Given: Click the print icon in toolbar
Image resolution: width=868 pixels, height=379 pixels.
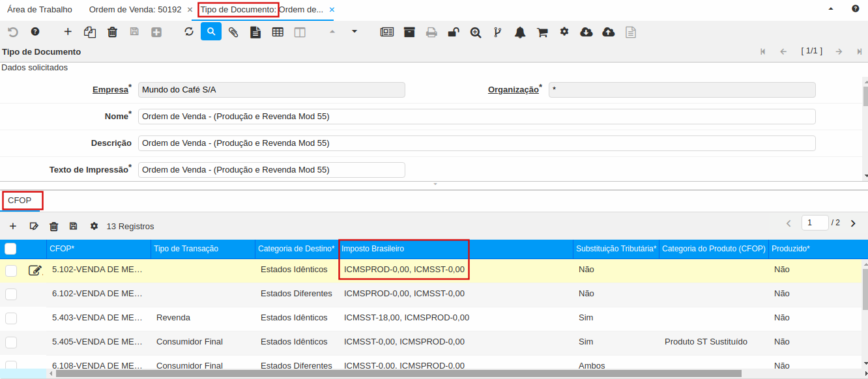Looking at the screenshot, I should 431,32.
